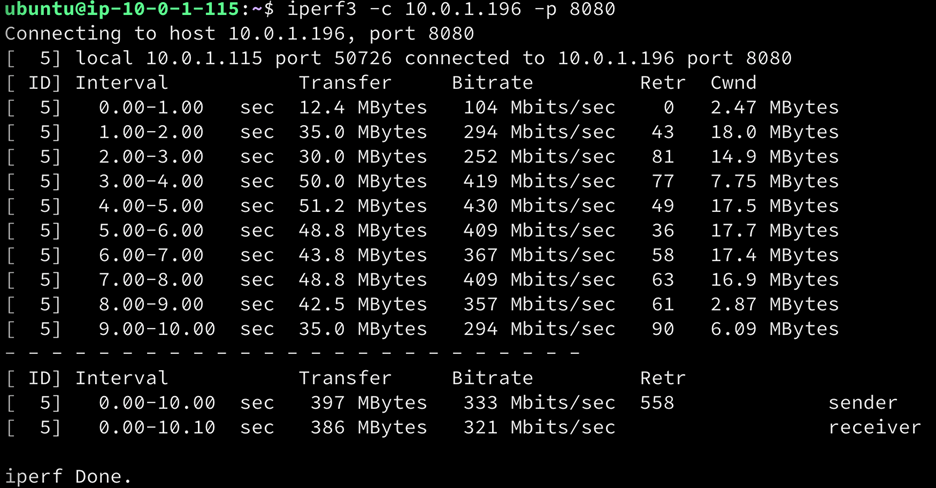Viewport: 936px width, 488px height.
Task: Click the first Bitrate column header
Action: tap(492, 83)
